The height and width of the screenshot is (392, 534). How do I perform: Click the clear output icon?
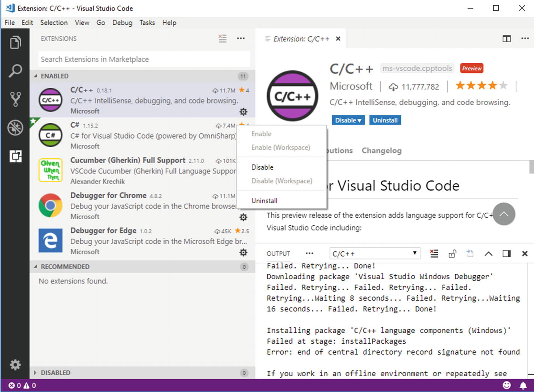(x=434, y=253)
